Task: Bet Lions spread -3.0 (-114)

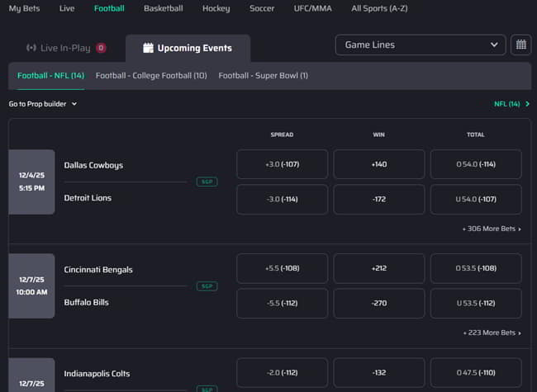Action: click(x=283, y=199)
